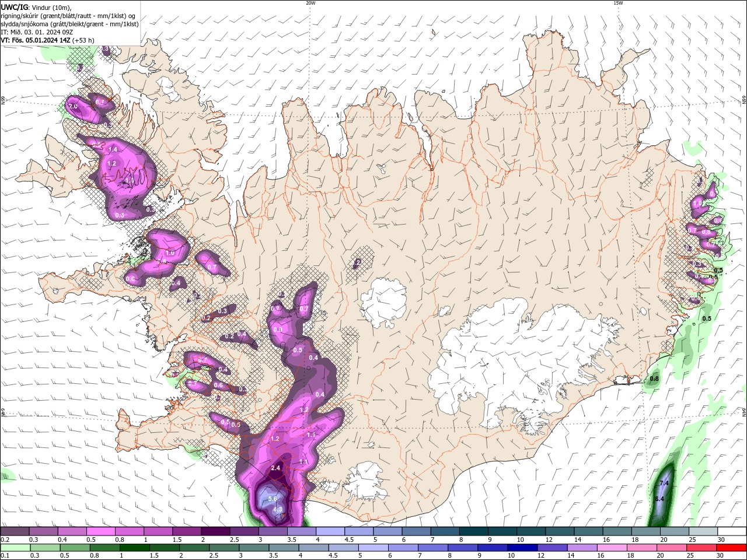Pick lower legend swatch between 0.1 and 0.3

point(15,548)
